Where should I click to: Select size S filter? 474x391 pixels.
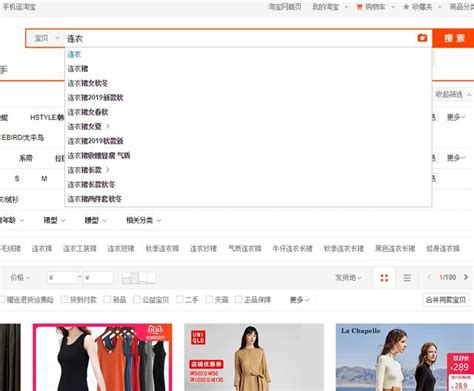17,179
